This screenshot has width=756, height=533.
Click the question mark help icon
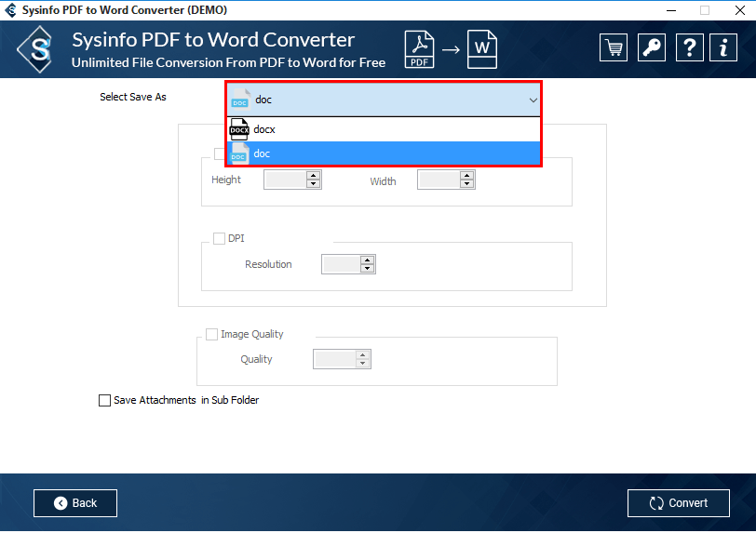click(x=688, y=47)
